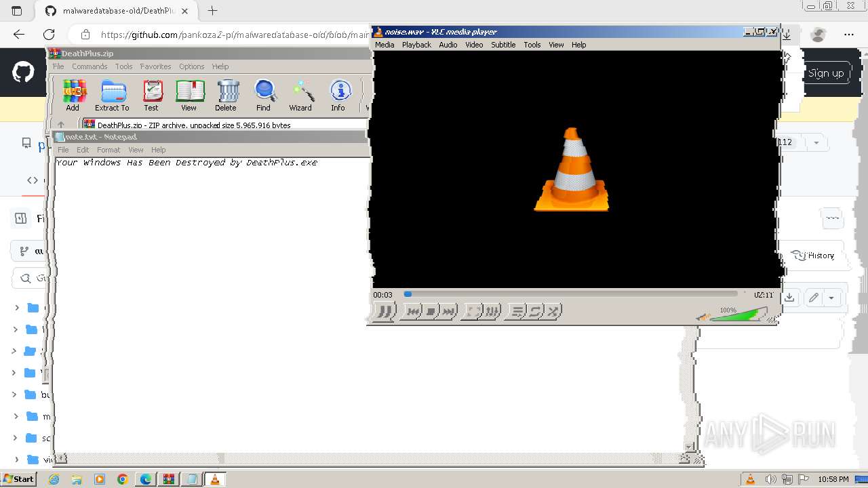Click Extract To in WinRAR toolbar
This screenshot has width=868, height=488.
[x=113, y=96]
